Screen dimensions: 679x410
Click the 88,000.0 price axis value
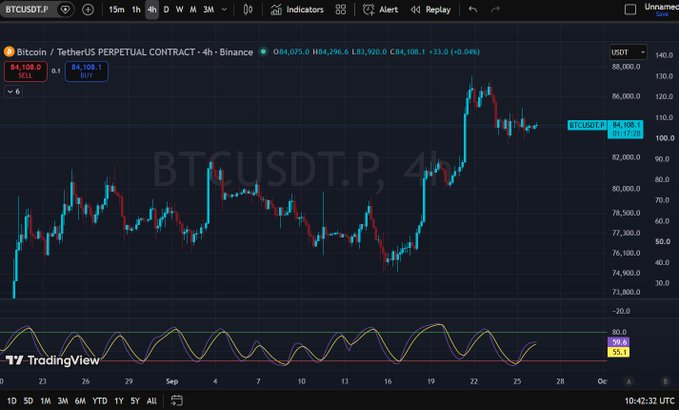626,67
